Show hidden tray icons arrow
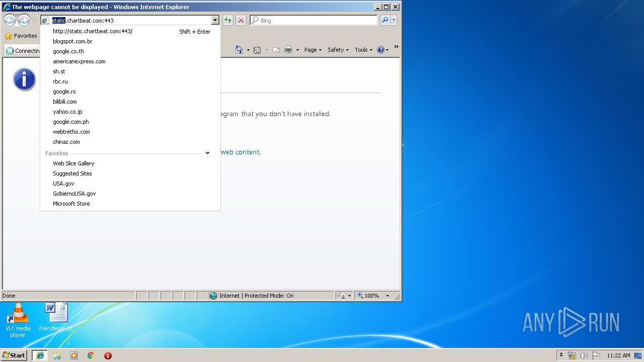 pyautogui.click(x=561, y=355)
